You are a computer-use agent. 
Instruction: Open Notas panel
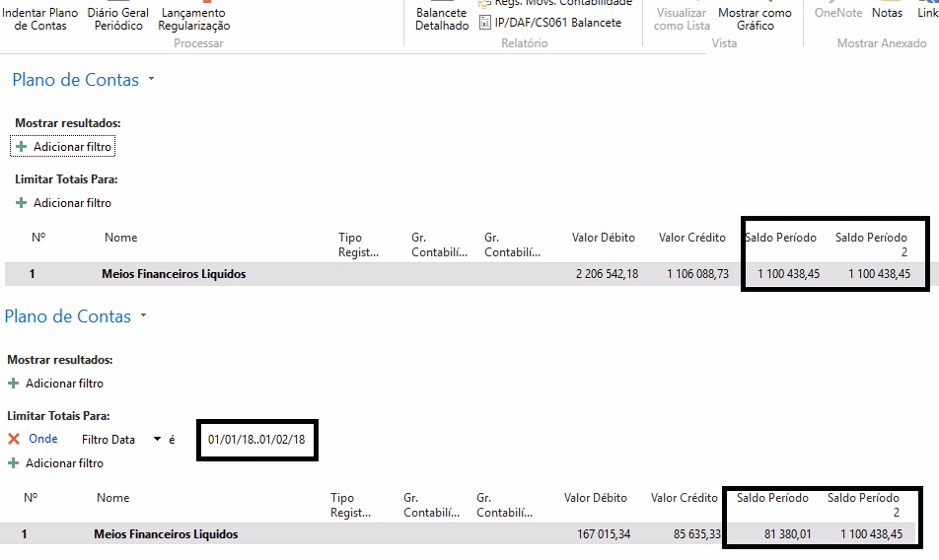pos(887,13)
